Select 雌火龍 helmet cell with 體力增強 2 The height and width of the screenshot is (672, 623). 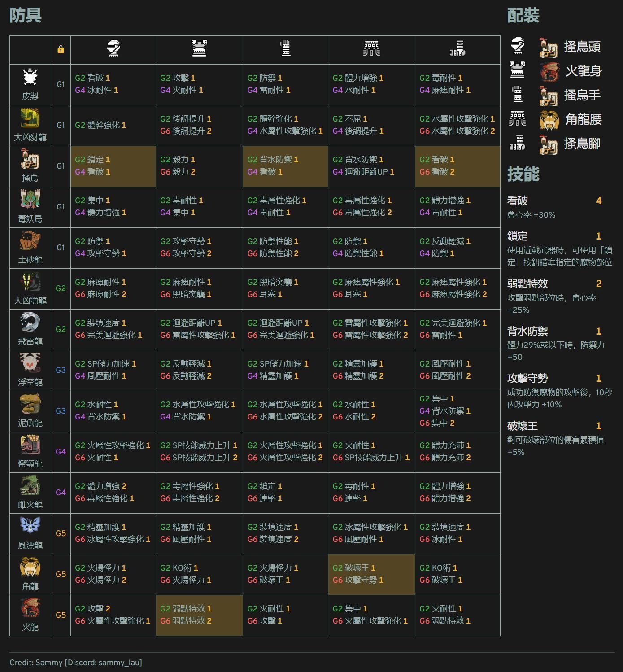(113, 493)
